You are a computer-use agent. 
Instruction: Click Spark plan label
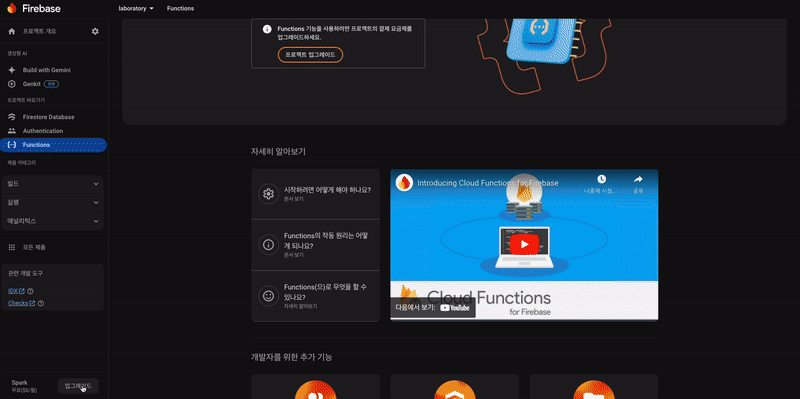19,383
